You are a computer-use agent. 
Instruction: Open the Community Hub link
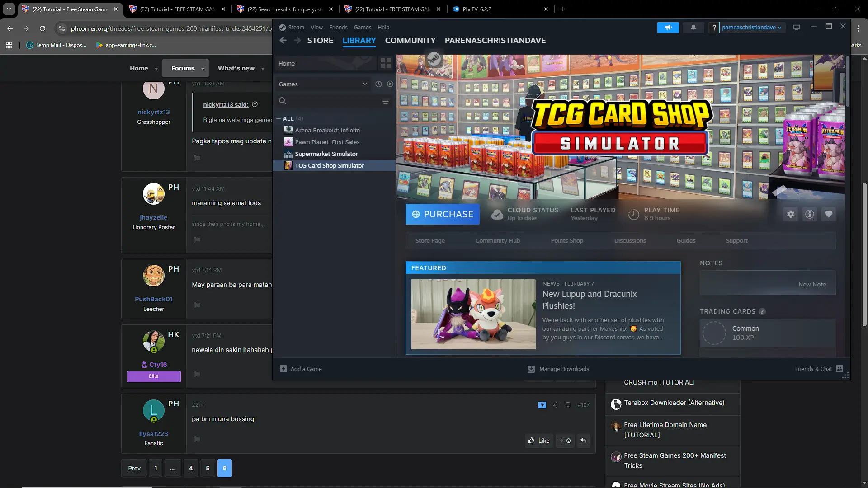498,241
